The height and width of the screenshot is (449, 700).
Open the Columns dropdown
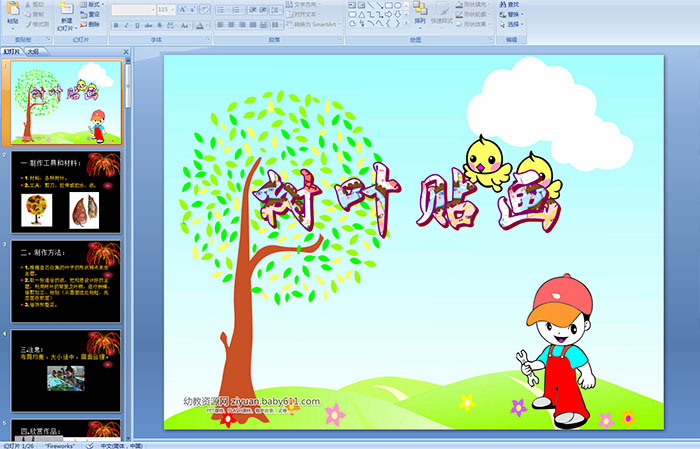(276, 25)
